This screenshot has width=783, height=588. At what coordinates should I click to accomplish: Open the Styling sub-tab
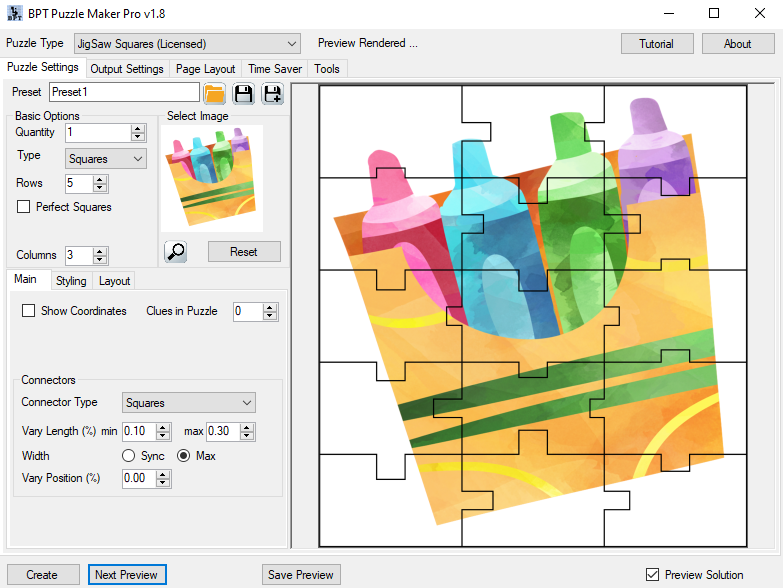click(x=71, y=281)
